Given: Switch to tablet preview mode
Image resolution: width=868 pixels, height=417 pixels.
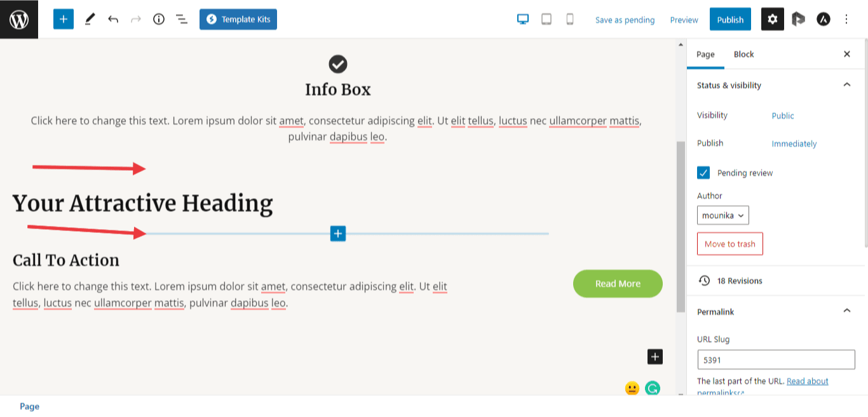Looking at the screenshot, I should tap(546, 20).
